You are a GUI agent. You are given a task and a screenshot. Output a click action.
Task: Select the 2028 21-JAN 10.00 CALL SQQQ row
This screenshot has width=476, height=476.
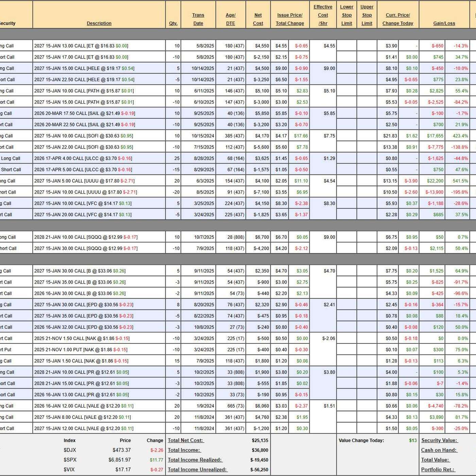(x=86, y=237)
